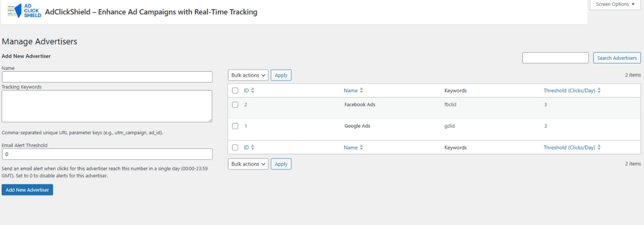Click footer ID column sort arrows
Viewport: 644px width, 225px height.
(253, 147)
